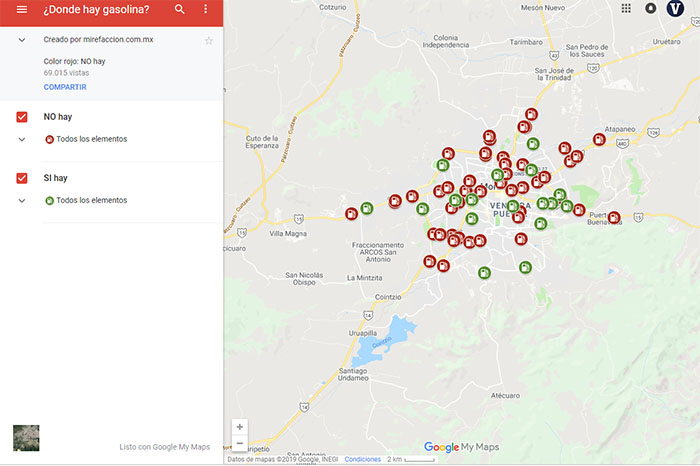The height and width of the screenshot is (466, 700).
Task: Open the user account avatar
Action: [677, 8]
